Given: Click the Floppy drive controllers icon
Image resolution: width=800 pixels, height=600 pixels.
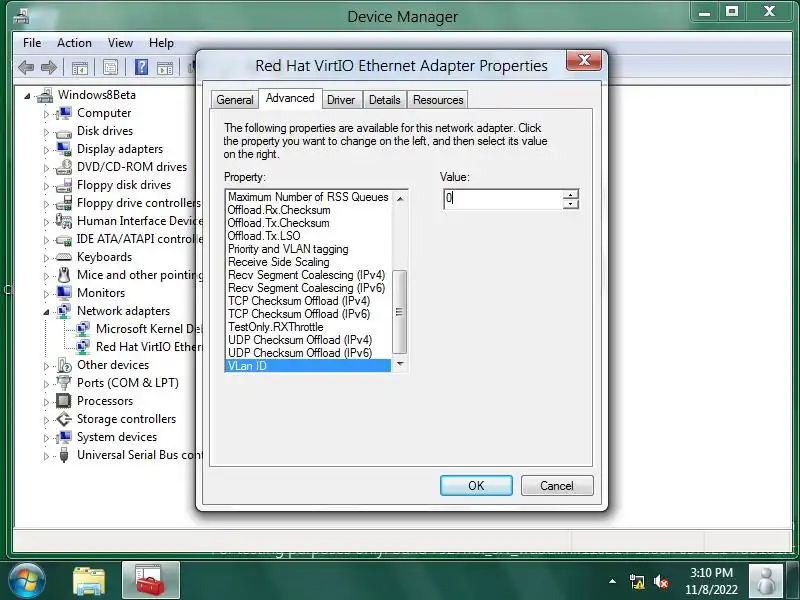Looking at the screenshot, I should coord(64,203).
